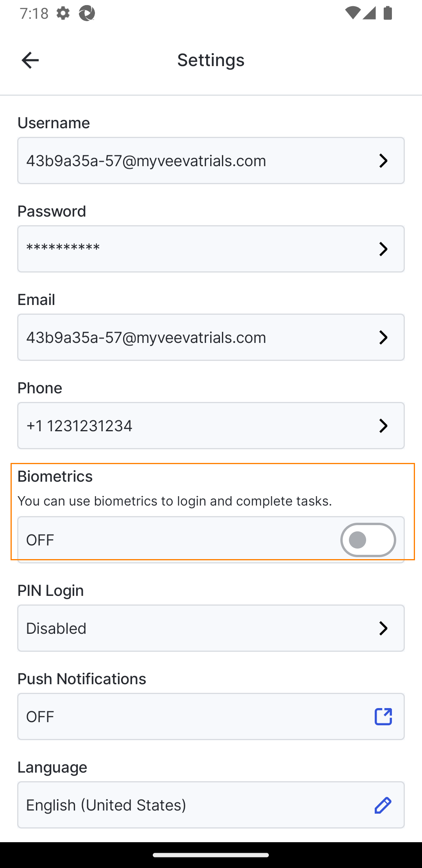Open Username field chevron arrow
This screenshot has height=868, width=422.
pos(383,161)
